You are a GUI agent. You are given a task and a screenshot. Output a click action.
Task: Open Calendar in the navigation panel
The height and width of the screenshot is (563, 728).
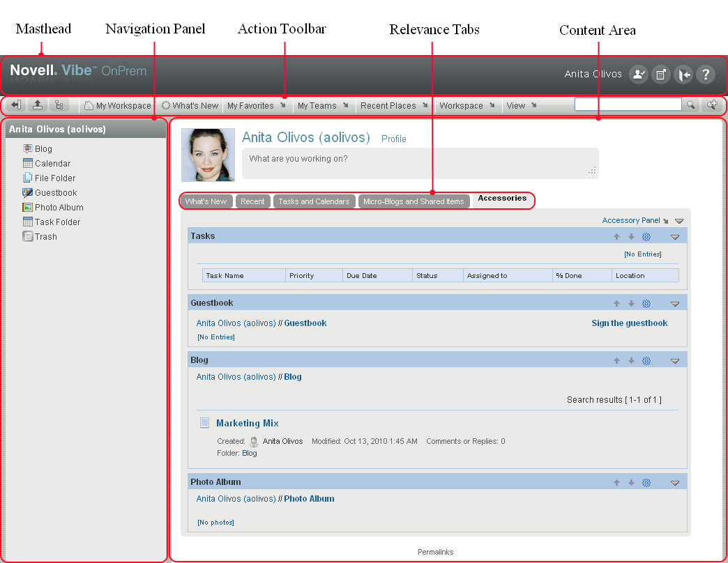point(52,164)
